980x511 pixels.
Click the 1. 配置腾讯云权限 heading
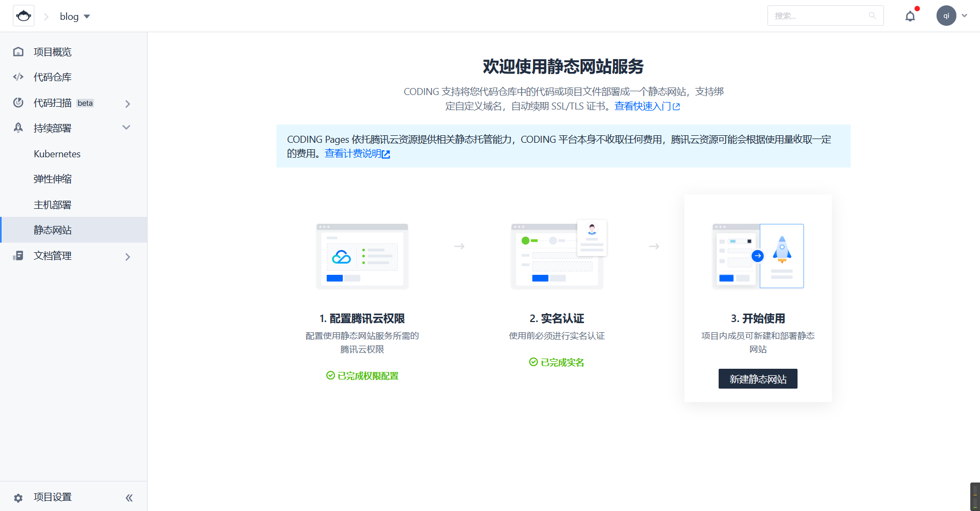pyautogui.click(x=362, y=318)
